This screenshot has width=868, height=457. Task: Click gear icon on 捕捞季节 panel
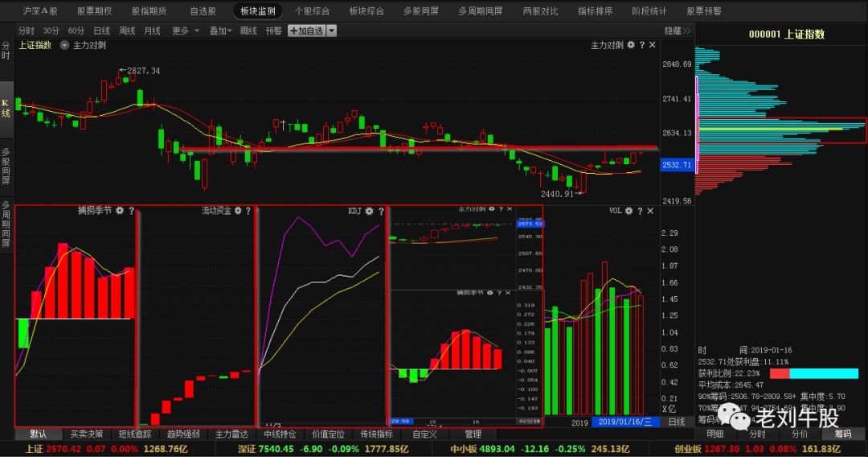(x=119, y=211)
